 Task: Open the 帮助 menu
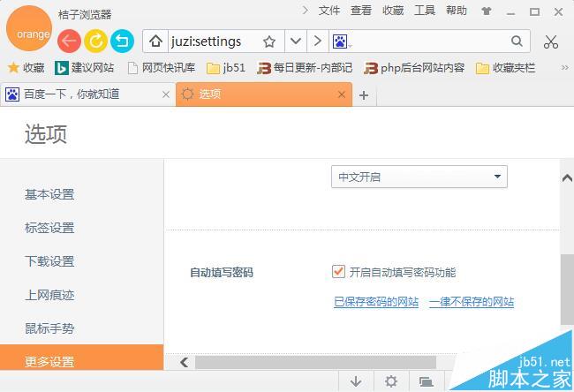point(457,11)
